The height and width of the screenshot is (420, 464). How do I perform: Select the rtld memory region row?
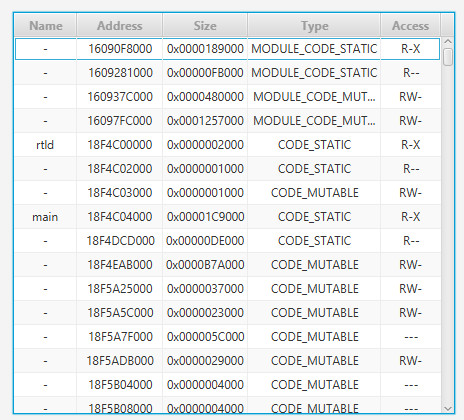[x=228, y=145]
